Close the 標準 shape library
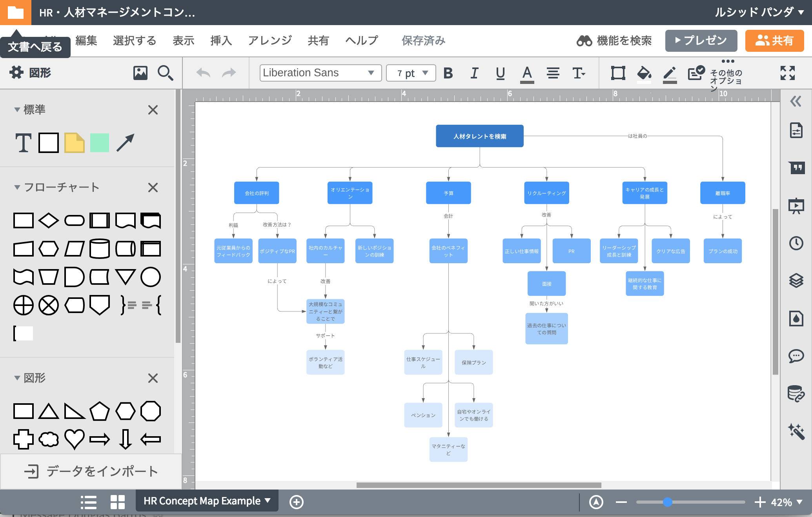The width and height of the screenshot is (812, 517). pyautogui.click(x=153, y=110)
